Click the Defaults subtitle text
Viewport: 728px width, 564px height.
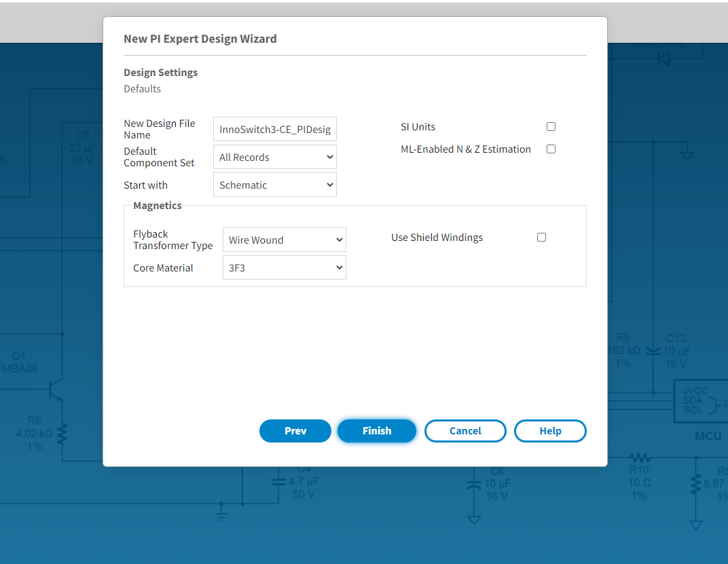(x=142, y=89)
